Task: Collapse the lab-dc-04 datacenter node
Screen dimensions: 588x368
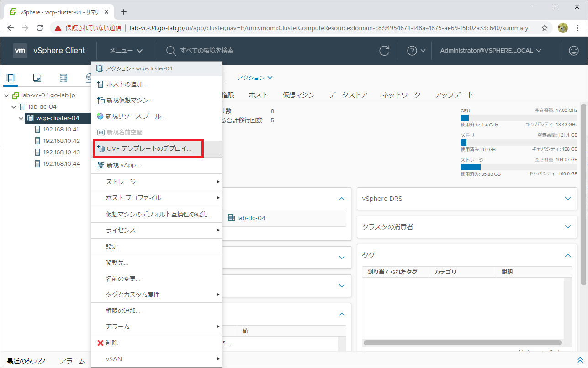Action: coord(15,107)
